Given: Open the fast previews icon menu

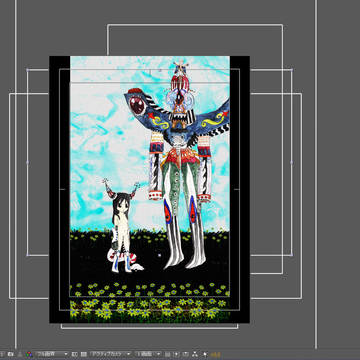Looking at the screenshot, I should 177,354.
